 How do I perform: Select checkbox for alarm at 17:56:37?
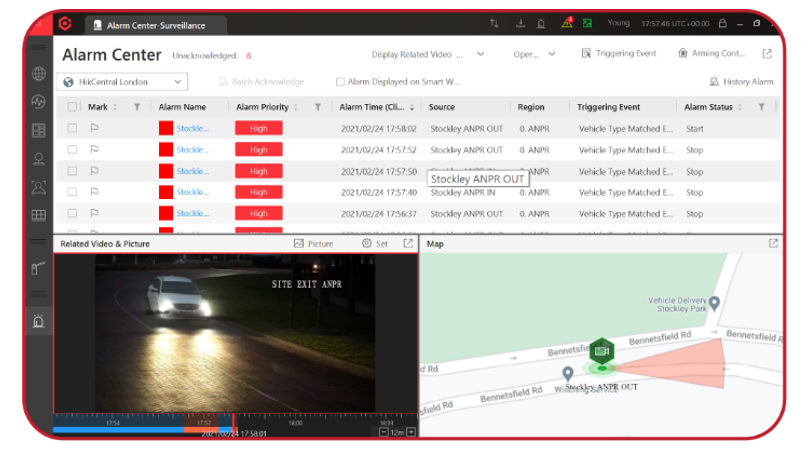tap(72, 213)
